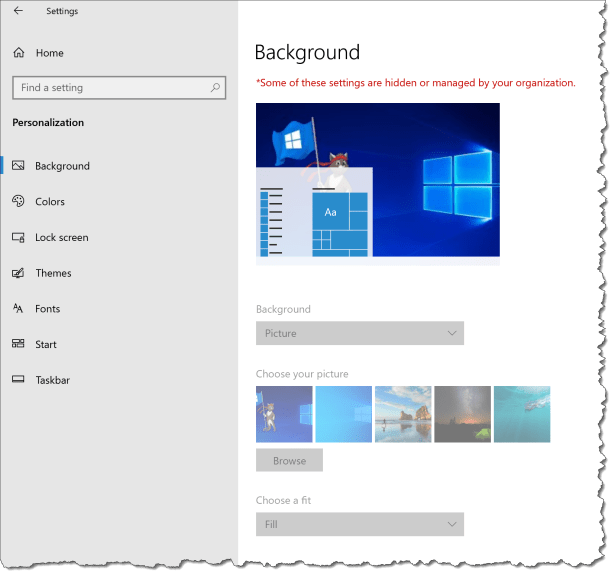Click the Choose a fit label
Image resolution: width=615 pixels, height=576 pixels.
tap(283, 500)
